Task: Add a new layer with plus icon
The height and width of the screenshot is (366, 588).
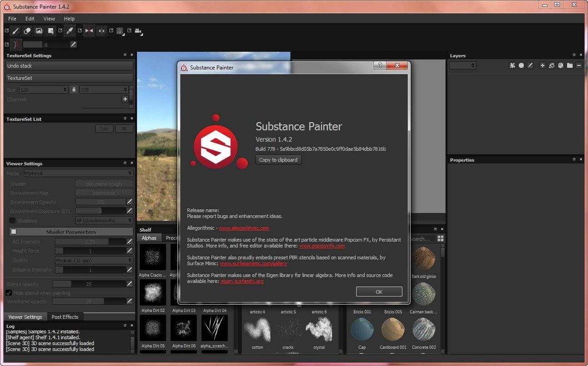Action: point(543,65)
